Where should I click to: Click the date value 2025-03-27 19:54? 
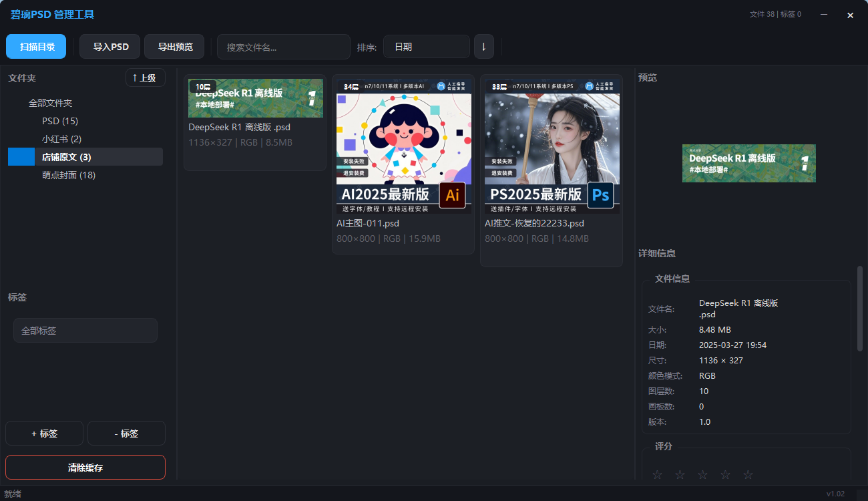pyautogui.click(x=732, y=345)
